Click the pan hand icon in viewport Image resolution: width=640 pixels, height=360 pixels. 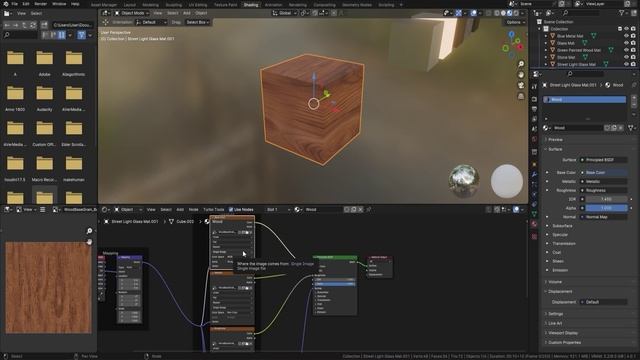521,75
